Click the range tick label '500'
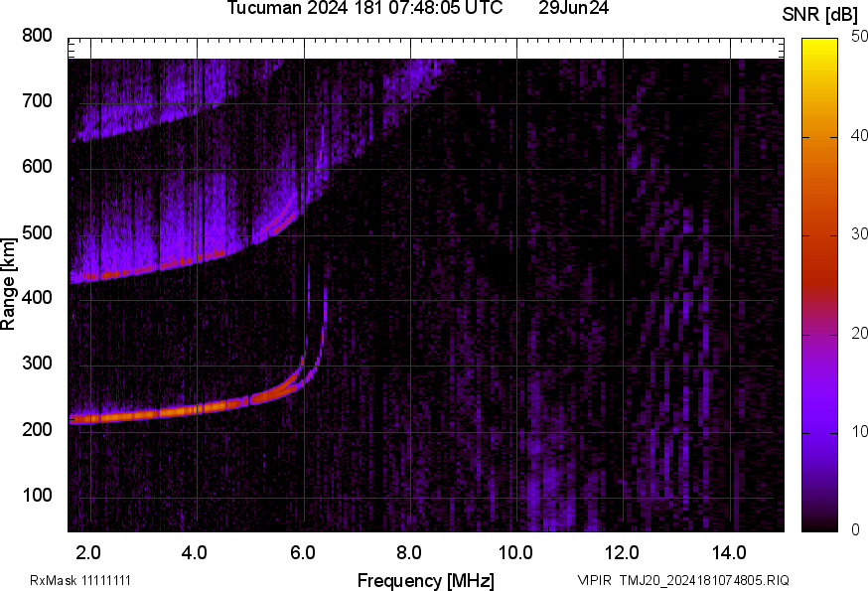This screenshot has width=868, height=591. [37, 232]
